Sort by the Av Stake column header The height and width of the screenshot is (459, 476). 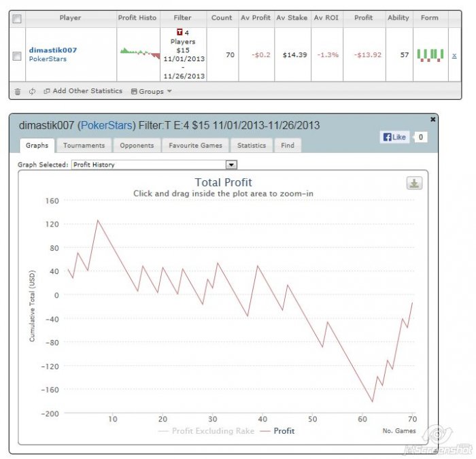pos(292,18)
